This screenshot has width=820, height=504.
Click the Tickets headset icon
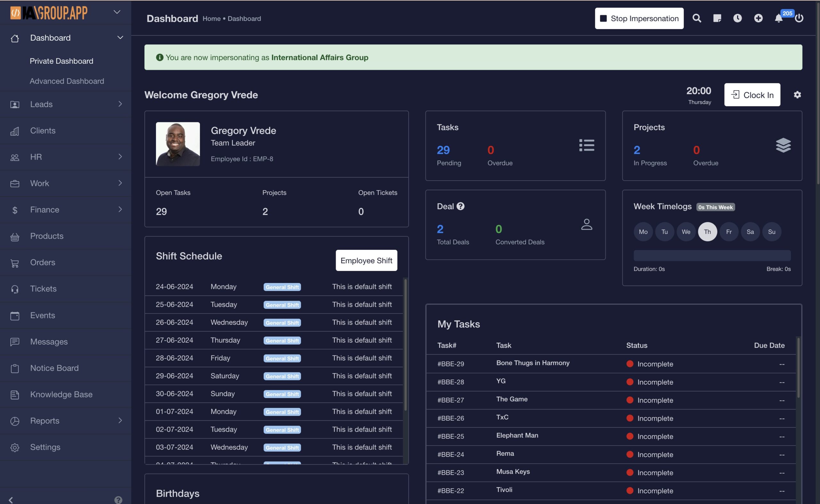15,289
